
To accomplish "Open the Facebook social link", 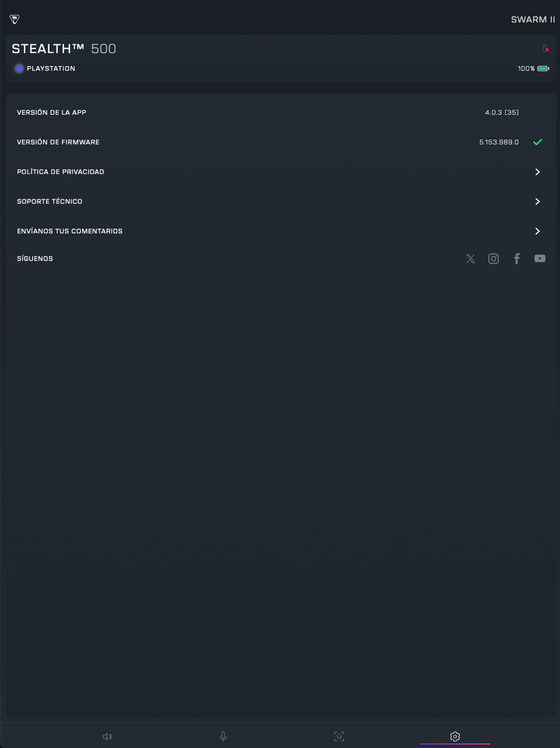I will [x=517, y=258].
